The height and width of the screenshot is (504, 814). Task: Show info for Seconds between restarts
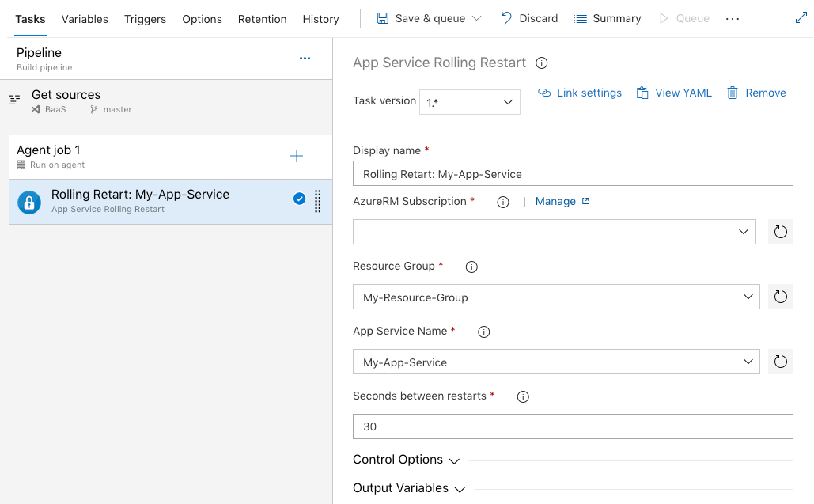tap(522, 396)
